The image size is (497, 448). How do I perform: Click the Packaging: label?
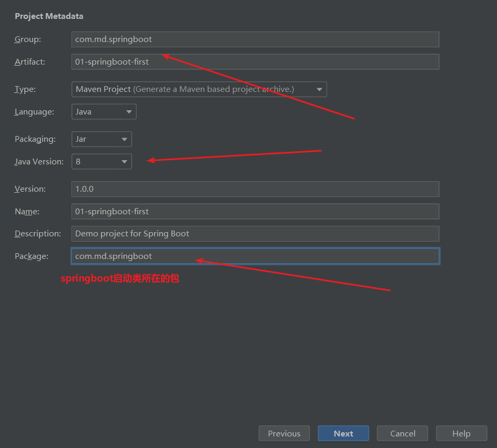[35, 139]
